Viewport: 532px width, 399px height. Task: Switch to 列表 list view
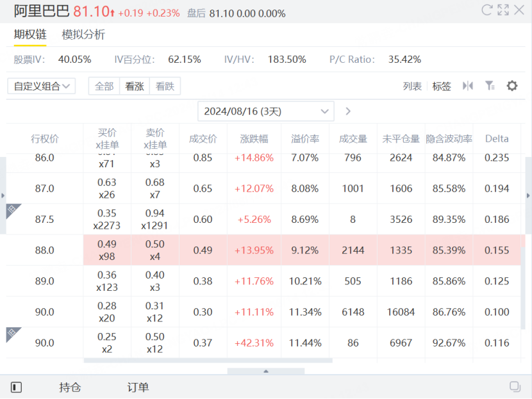tap(412, 86)
